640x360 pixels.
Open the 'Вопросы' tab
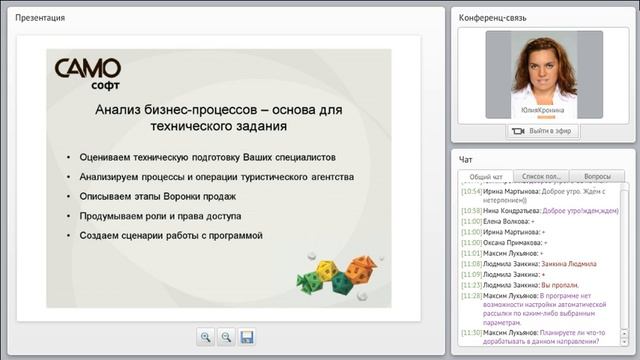[597, 176]
